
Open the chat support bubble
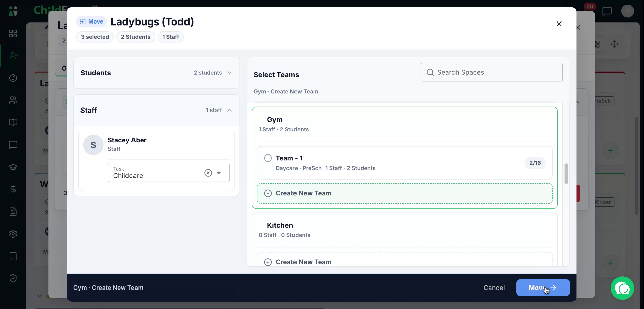(x=622, y=288)
